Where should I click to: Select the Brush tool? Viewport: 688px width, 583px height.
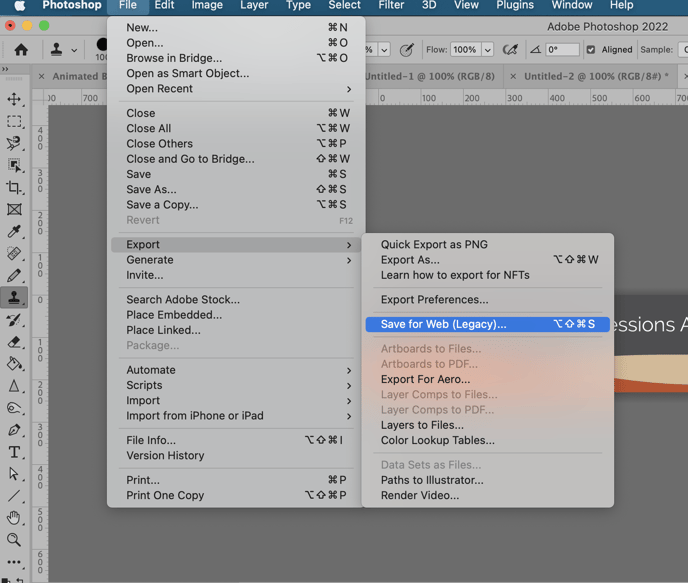(x=14, y=275)
